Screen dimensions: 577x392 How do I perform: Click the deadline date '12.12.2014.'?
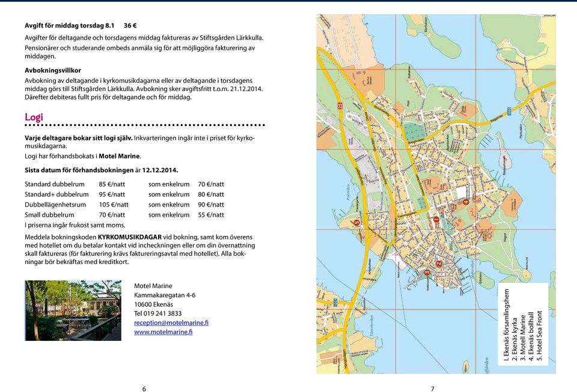tap(160, 170)
